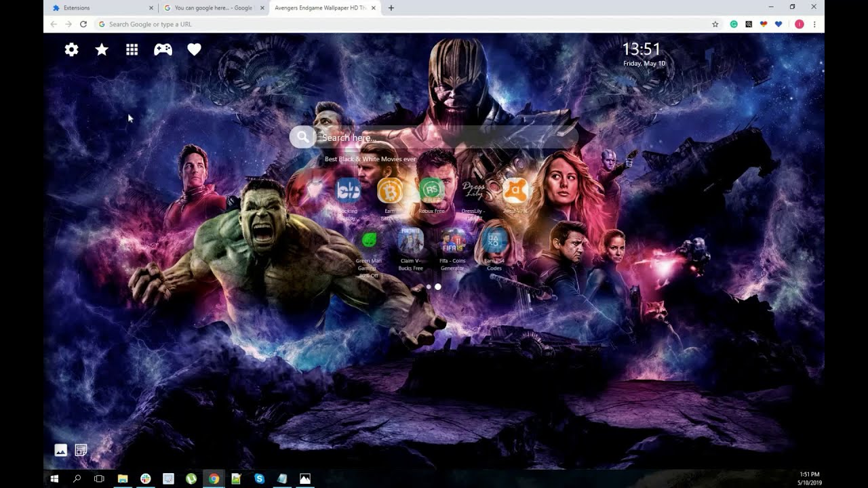
Task: Open the Earn Bitcoin shortcut
Action: coord(390,190)
